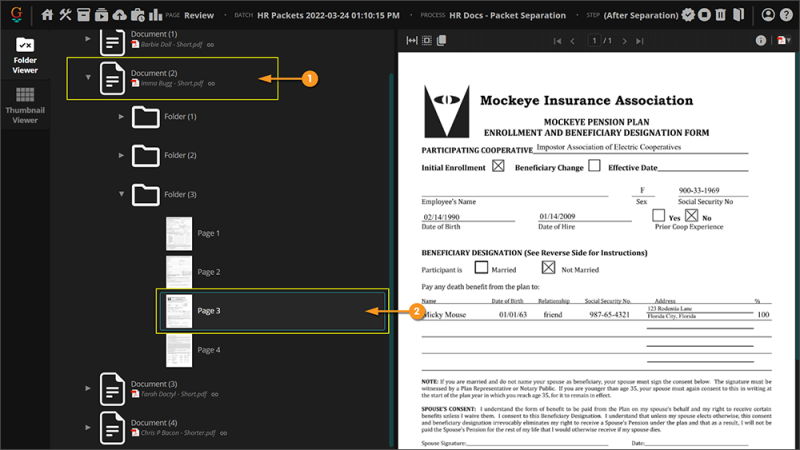Click the stop task icon
The image size is (800, 450).
(704, 15)
